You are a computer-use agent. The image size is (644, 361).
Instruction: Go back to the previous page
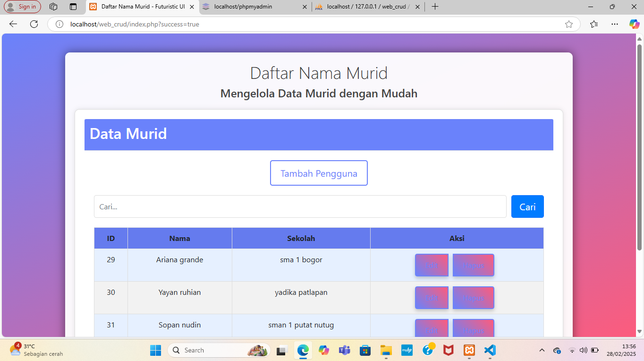13,24
